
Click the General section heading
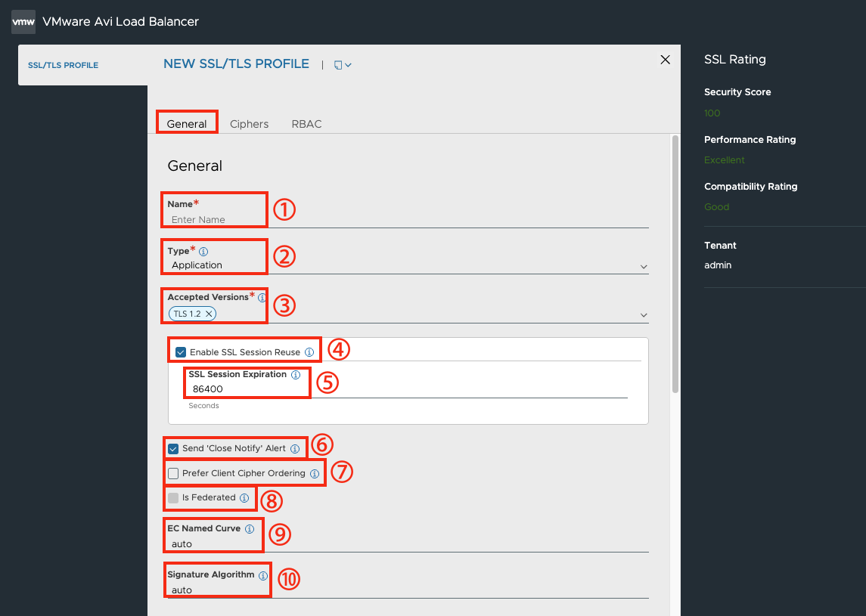click(x=195, y=166)
